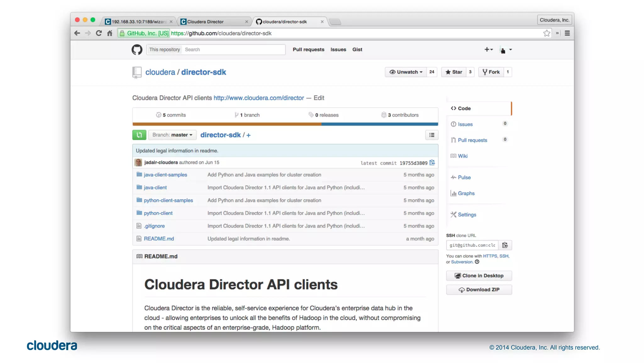644x363 pixels.
Task: View the 1 branch list
Action: (247, 115)
